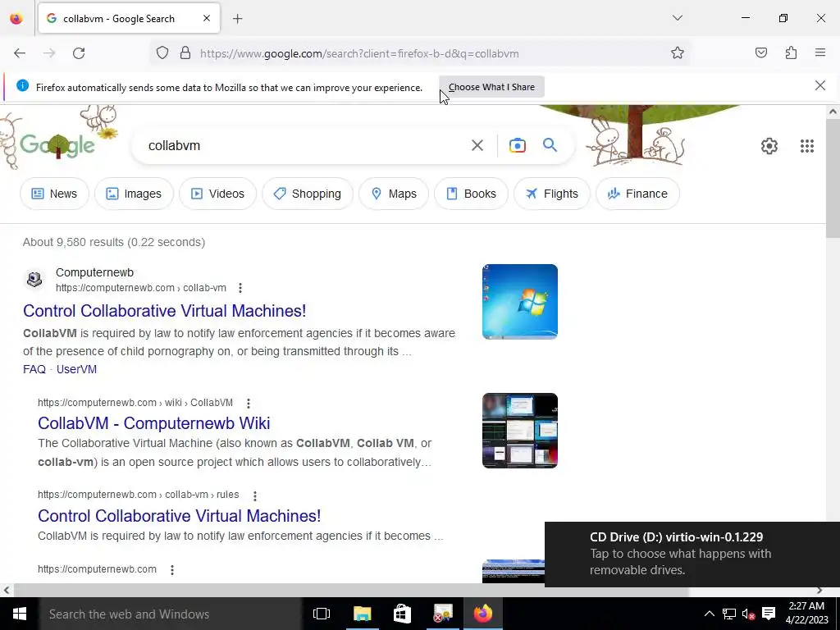This screenshot has width=840, height=630.
Task: Open the UserVM sitelink
Action: pos(76,369)
